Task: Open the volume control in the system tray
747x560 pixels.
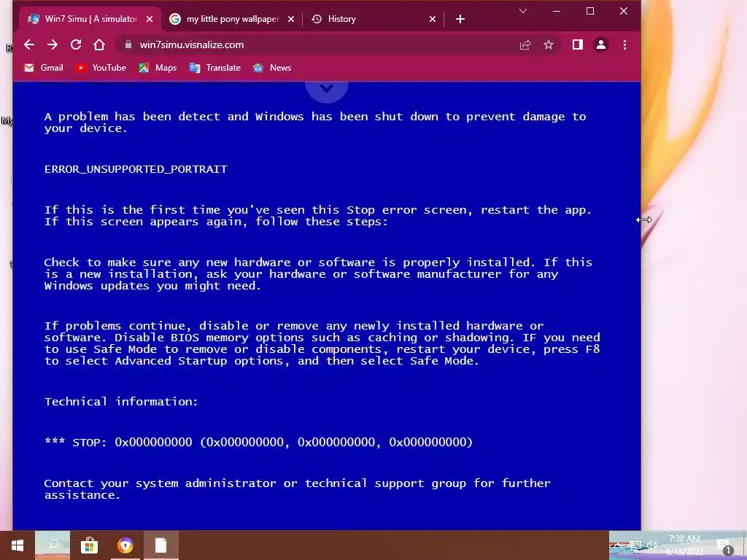Action: coord(652,545)
